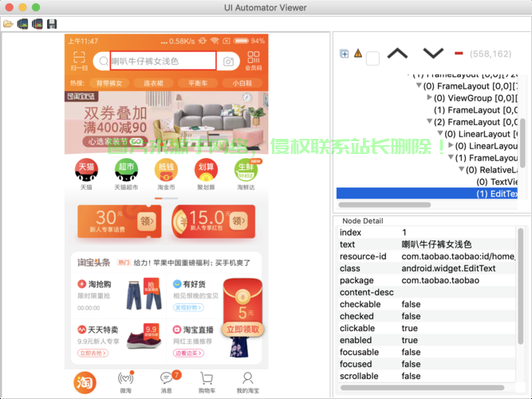This screenshot has height=399, width=532.
Task: Open a file with the folder toolbar icon
Action: [8, 24]
